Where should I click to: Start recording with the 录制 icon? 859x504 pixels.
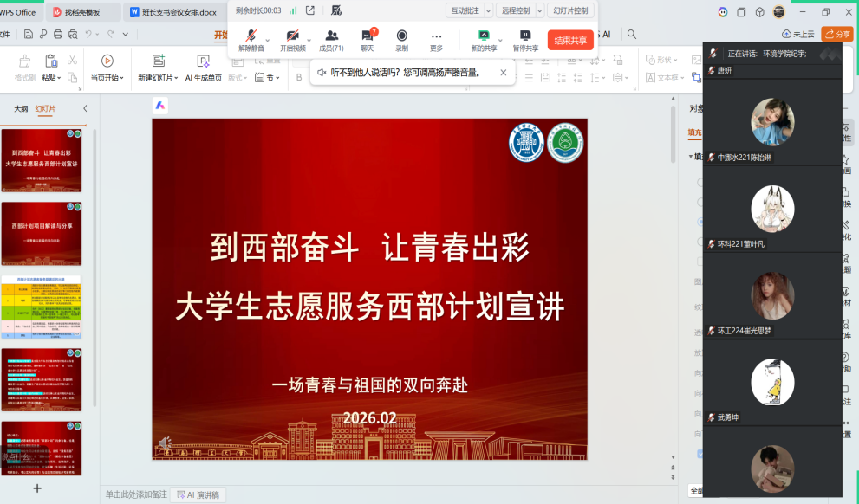click(x=401, y=40)
